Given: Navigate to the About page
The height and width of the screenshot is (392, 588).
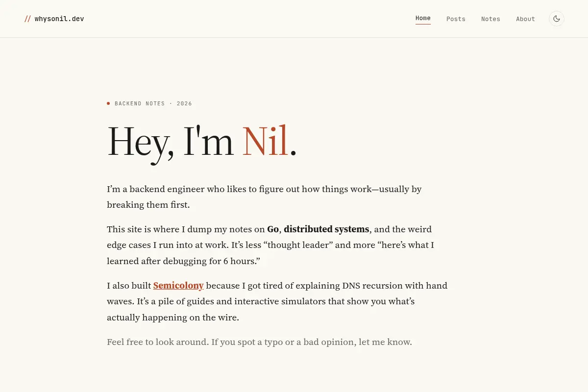Looking at the screenshot, I should point(525,19).
